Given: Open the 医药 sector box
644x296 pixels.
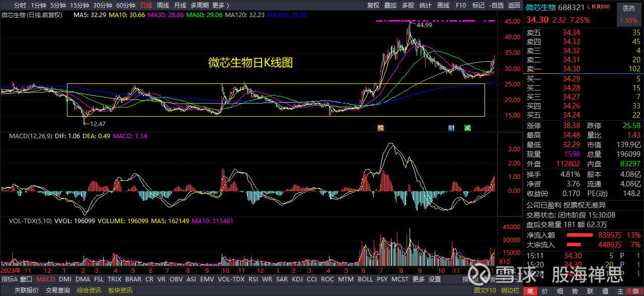Looking at the screenshot, I should click(629, 14).
